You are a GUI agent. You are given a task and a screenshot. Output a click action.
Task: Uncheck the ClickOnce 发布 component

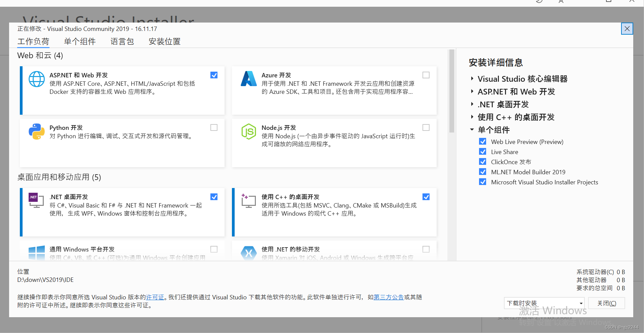coord(483,162)
